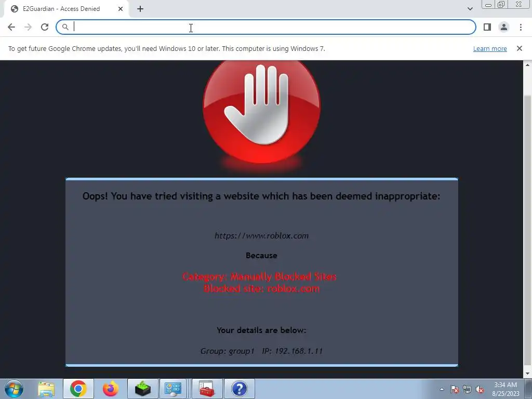This screenshot has width=532, height=399.
Task: Launch Firefox from the taskbar
Action: [x=110, y=389]
